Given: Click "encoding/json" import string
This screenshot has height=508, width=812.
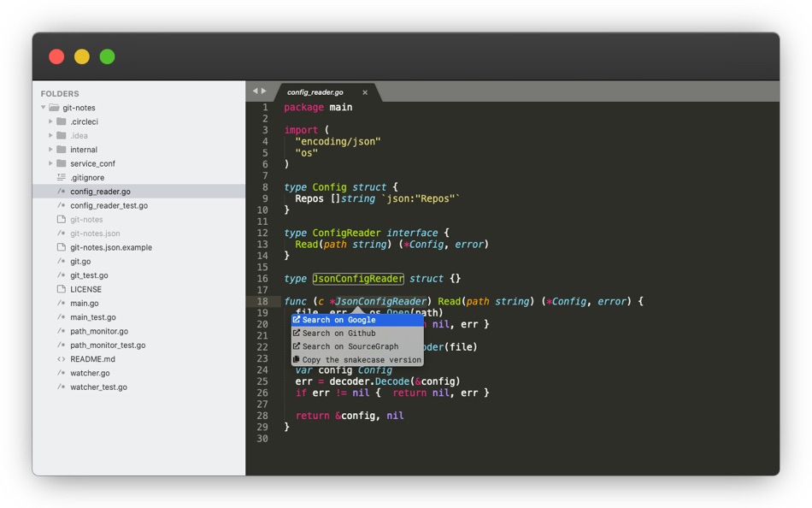Looking at the screenshot, I should tap(338, 141).
